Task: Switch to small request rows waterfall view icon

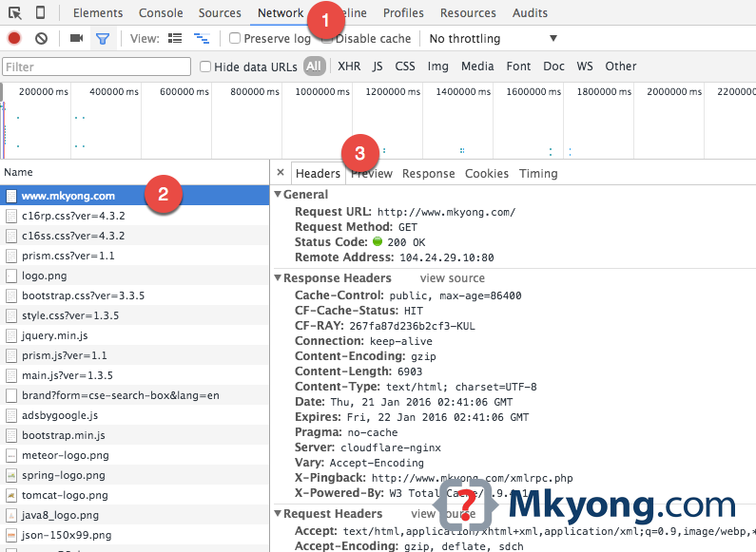Action: (202, 39)
